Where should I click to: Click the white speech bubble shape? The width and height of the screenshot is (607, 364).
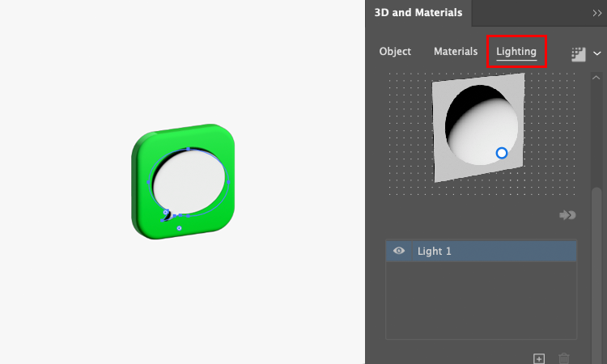pyautogui.click(x=189, y=182)
